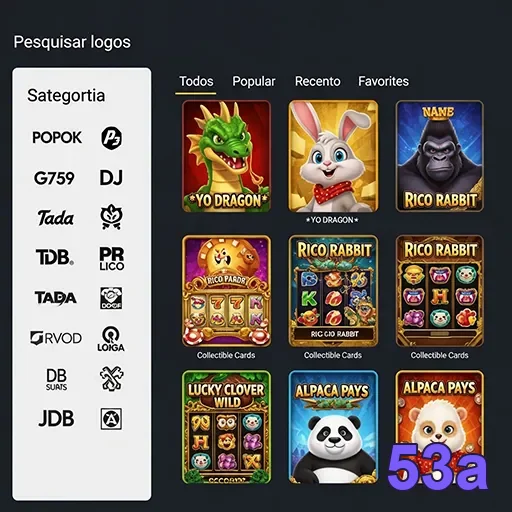
Task: Select the bold TADA logo
Action: click(56, 298)
